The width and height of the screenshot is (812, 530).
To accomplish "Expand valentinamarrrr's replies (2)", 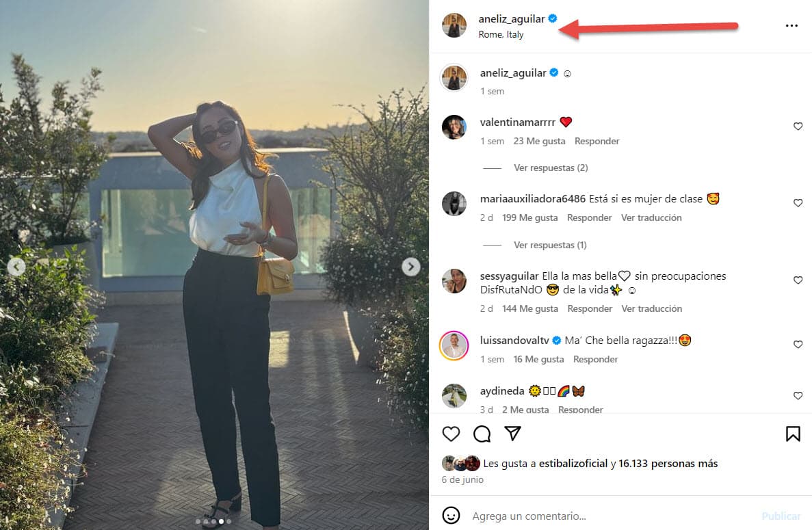I will [551, 168].
